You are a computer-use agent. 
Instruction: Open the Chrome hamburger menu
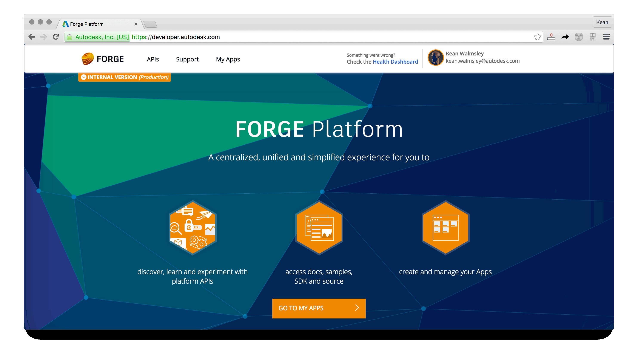click(x=606, y=37)
